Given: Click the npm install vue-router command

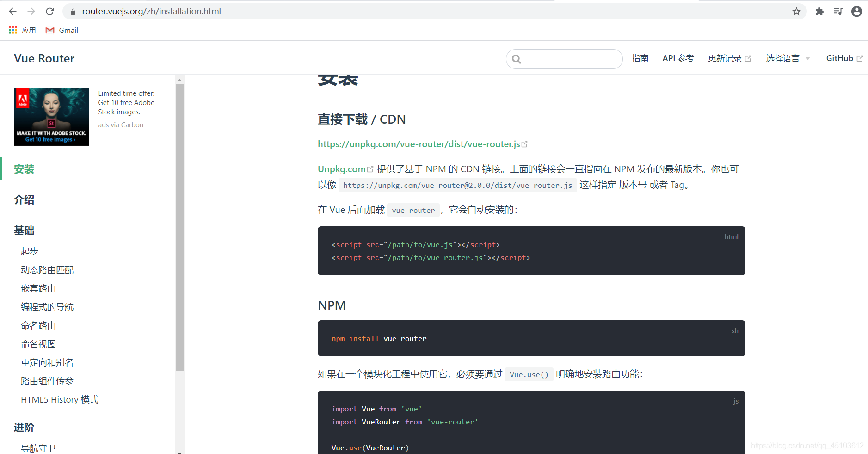Looking at the screenshot, I should click(379, 338).
